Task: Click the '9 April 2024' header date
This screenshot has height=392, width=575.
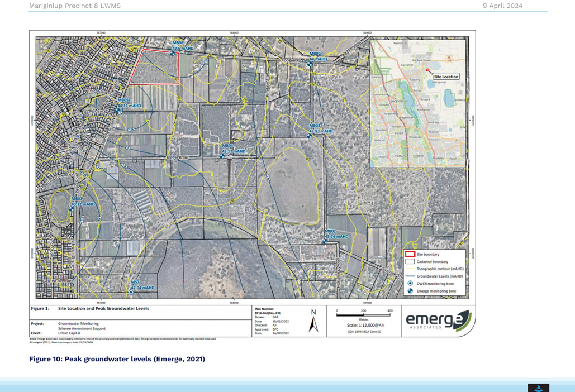Action: click(502, 6)
